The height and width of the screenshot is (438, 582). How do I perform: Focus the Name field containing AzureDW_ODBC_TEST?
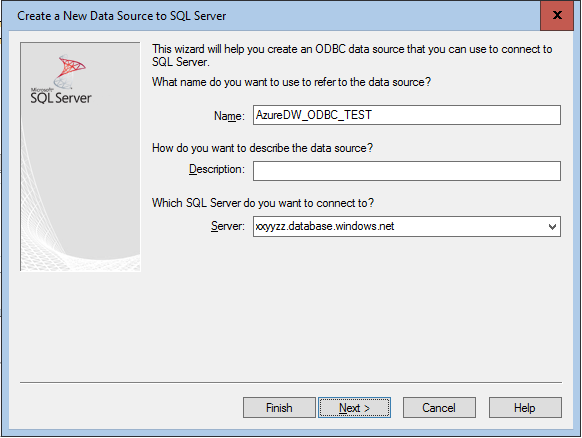pyautogui.click(x=407, y=115)
